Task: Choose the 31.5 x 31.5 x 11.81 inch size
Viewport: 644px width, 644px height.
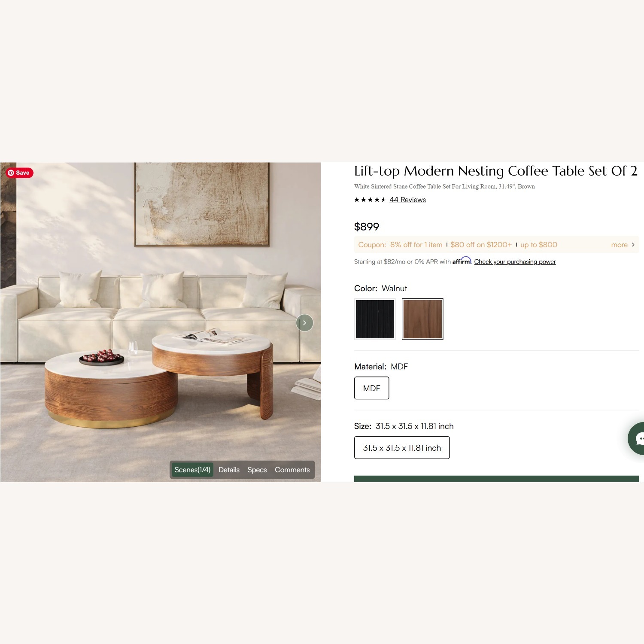Action: [x=402, y=448]
